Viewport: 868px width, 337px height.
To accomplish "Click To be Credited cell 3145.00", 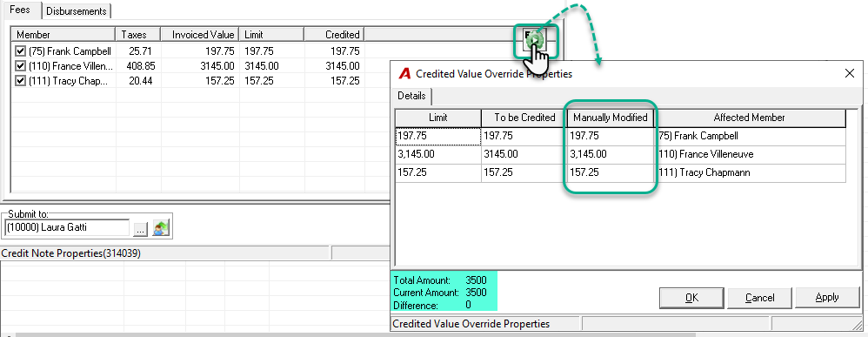I will [x=524, y=154].
